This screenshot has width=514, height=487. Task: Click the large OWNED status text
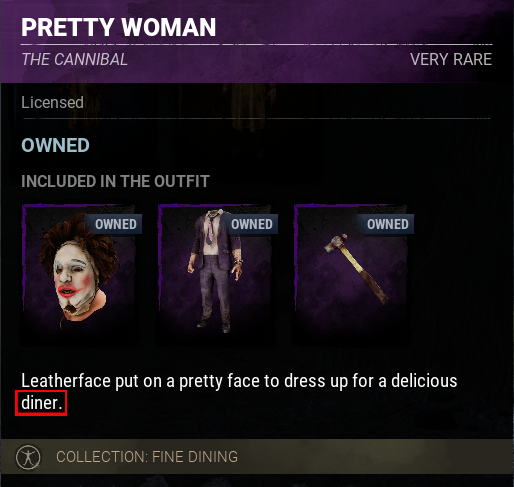click(x=55, y=145)
